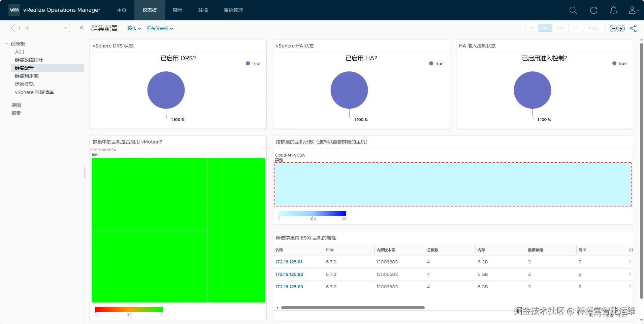Image resolution: width=644 pixels, height=324 pixels.
Task: Open the 操作 dropdown menu
Action: point(134,29)
